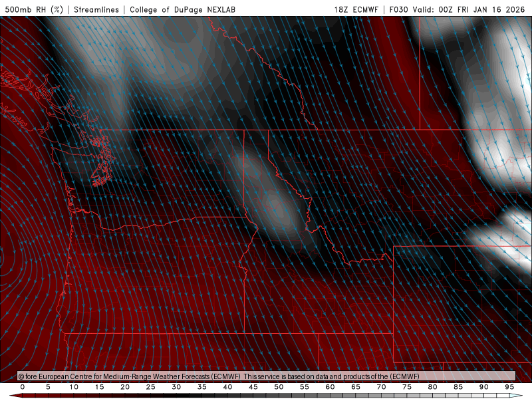Click the "20" color scale label
This screenshot has height=399, width=532.
pyautogui.click(x=125, y=387)
